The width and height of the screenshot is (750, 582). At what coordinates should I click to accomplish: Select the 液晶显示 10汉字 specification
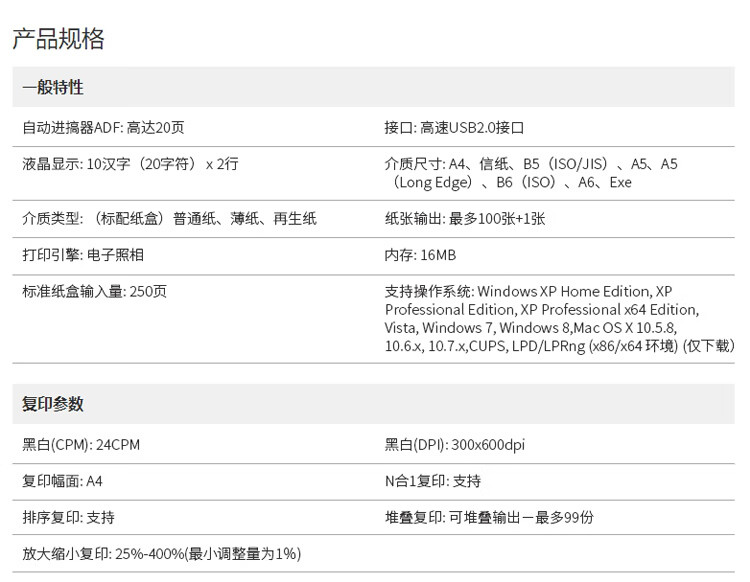[x=130, y=164]
